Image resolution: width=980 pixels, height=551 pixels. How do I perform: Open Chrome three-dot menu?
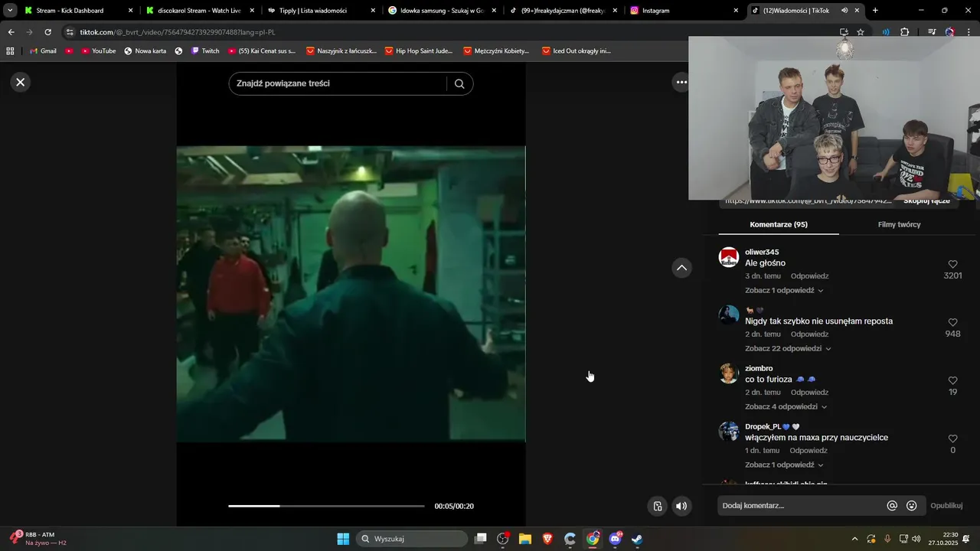coord(969,32)
